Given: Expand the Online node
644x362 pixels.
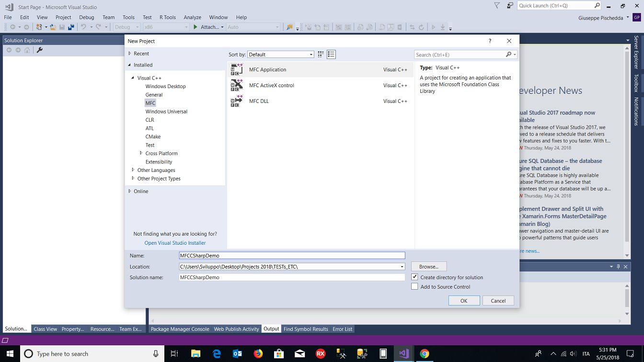Looking at the screenshot, I should [x=129, y=191].
